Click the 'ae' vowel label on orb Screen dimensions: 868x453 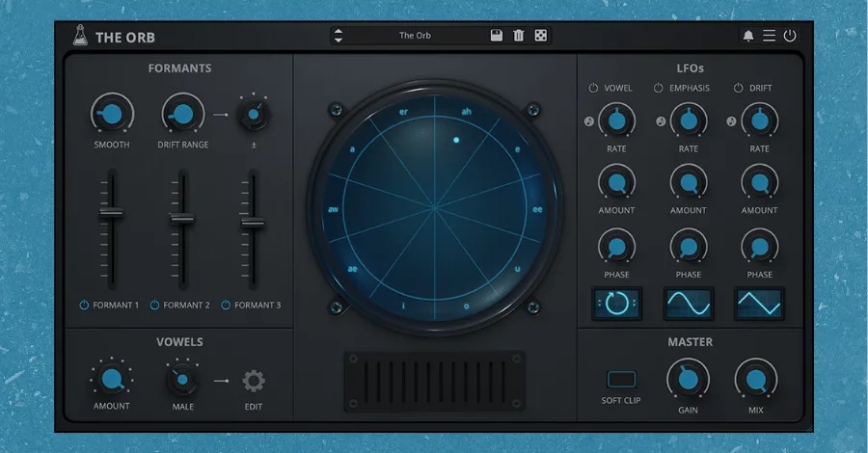pyautogui.click(x=353, y=269)
